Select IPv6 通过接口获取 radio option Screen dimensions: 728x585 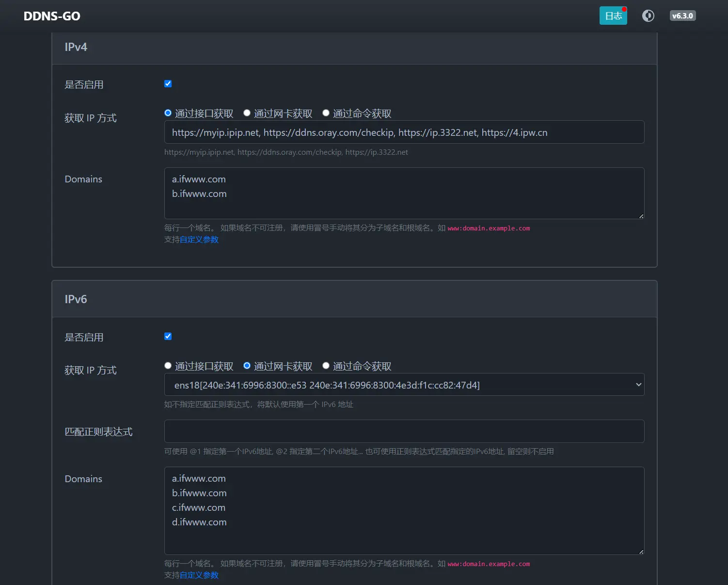tap(168, 366)
